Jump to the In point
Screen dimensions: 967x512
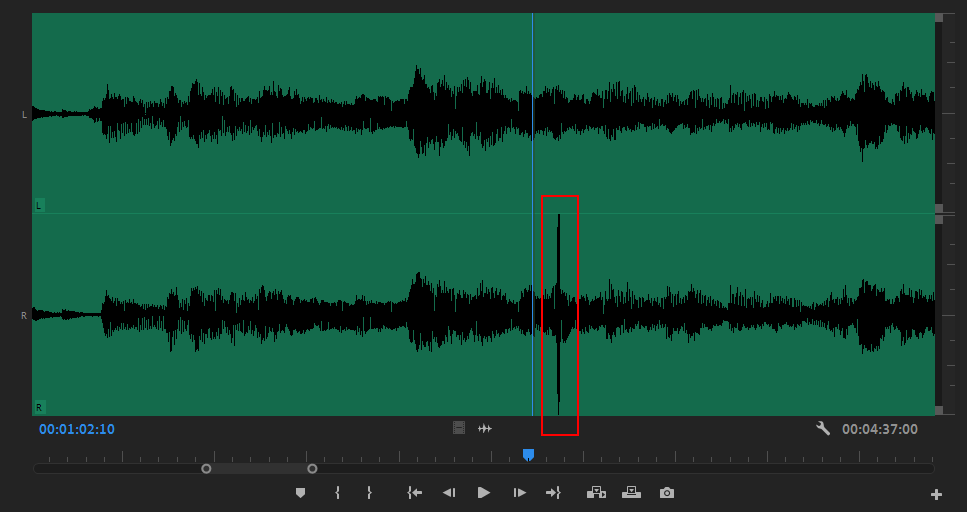pos(414,493)
